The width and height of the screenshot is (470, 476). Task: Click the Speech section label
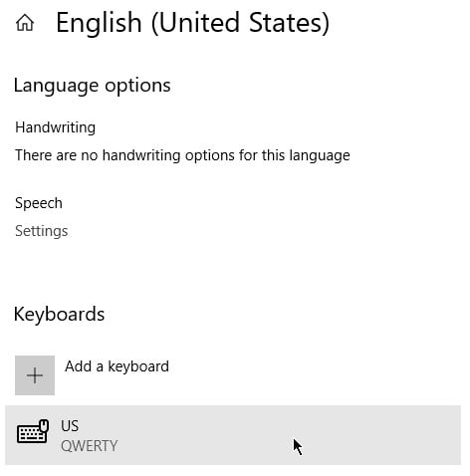point(39,203)
